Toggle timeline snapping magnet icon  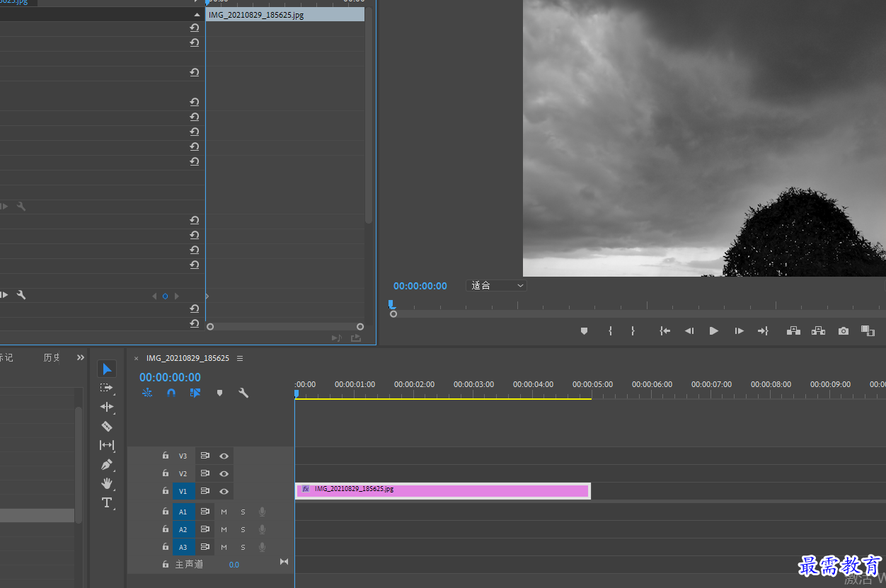tap(171, 393)
